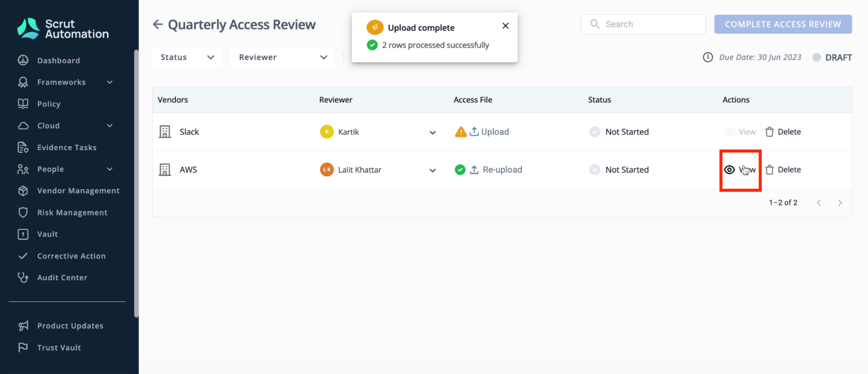
Task: Go back using the arrow beside Quarterly Access Review
Action: [158, 24]
